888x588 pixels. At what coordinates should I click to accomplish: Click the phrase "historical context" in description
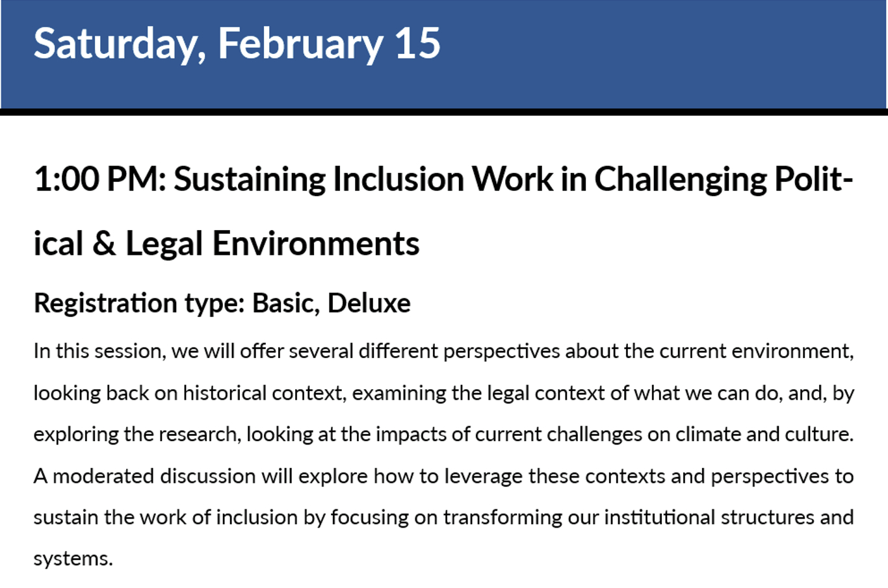point(263,393)
